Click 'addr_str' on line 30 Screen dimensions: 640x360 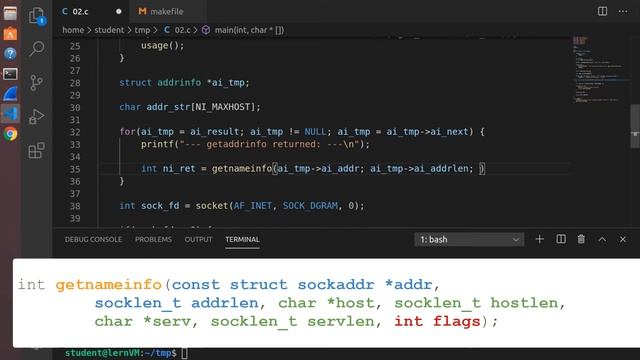pos(168,107)
